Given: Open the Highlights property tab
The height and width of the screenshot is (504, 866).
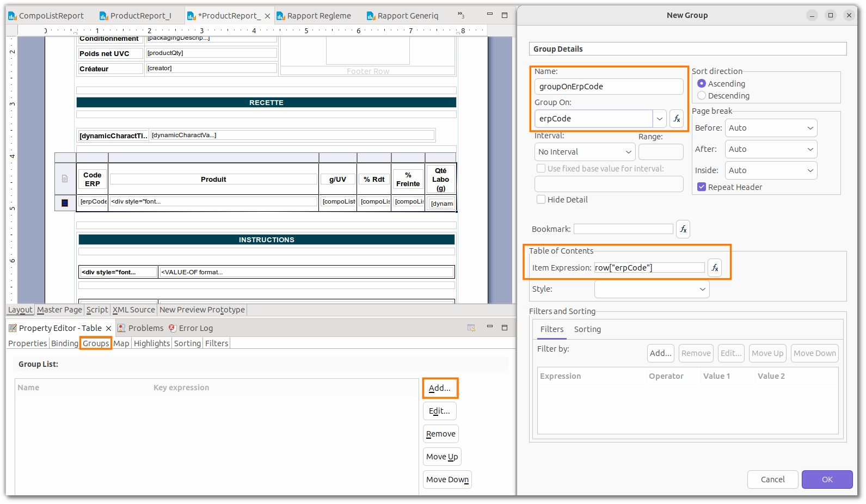Looking at the screenshot, I should pyautogui.click(x=152, y=343).
